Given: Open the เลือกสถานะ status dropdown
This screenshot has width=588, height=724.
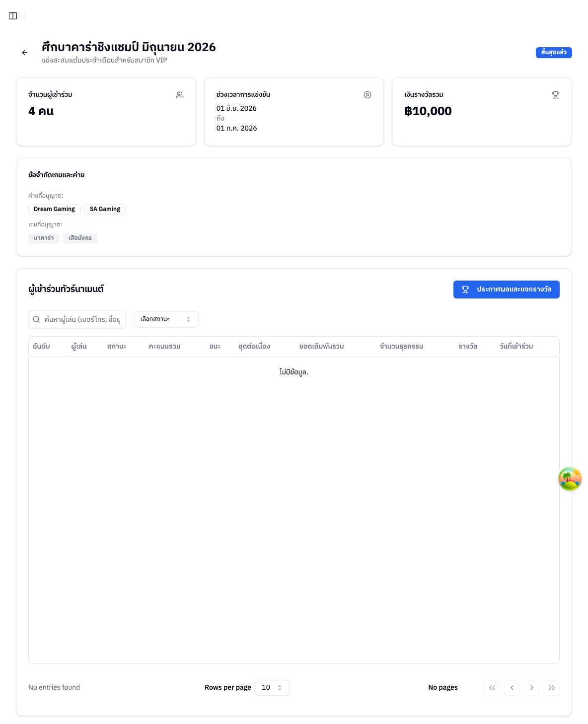Looking at the screenshot, I should pyautogui.click(x=166, y=319).
